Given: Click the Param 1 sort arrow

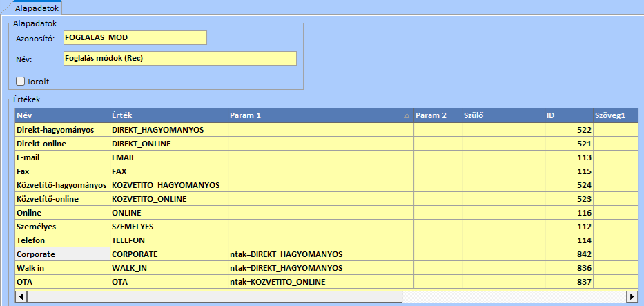Looking at the screenshot, I should pyautogui.click(x=407, y=115).
